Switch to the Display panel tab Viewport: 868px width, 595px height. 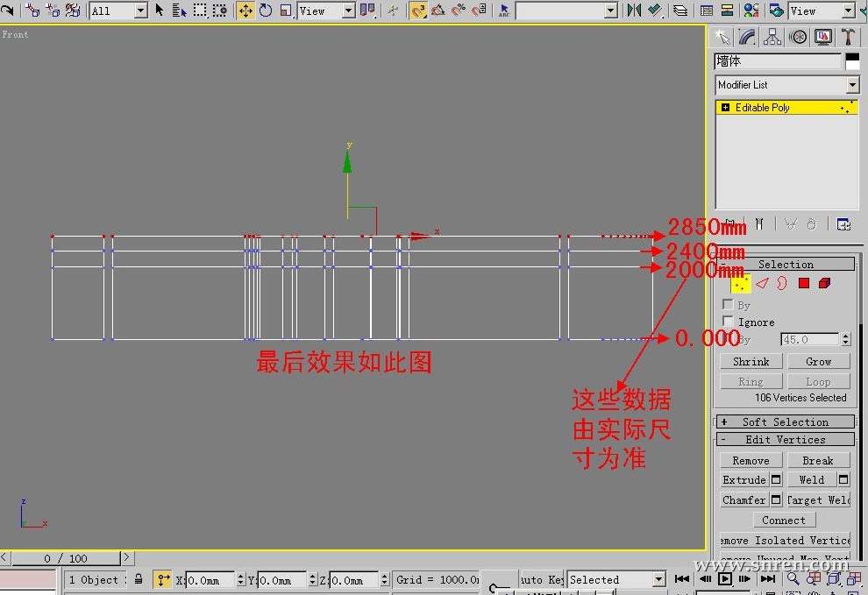point(823,37)
